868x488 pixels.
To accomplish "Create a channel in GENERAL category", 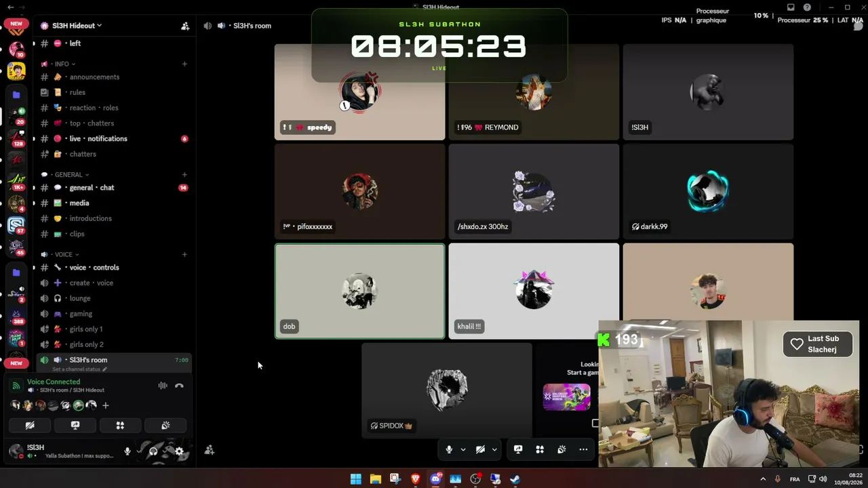I will pos(184,174).
